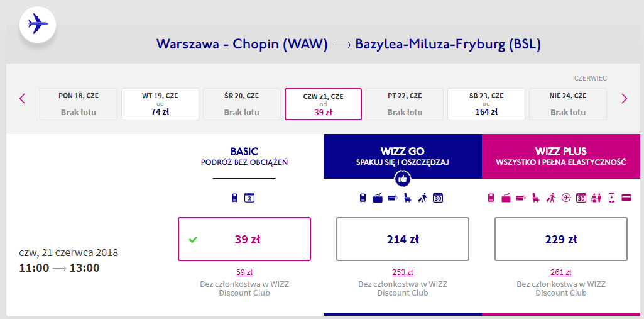This screenshot has height=319, width=644.
Task: Click the airport check-in plane icon under WIZZ PLUS
Action: [x=566, y=198]
